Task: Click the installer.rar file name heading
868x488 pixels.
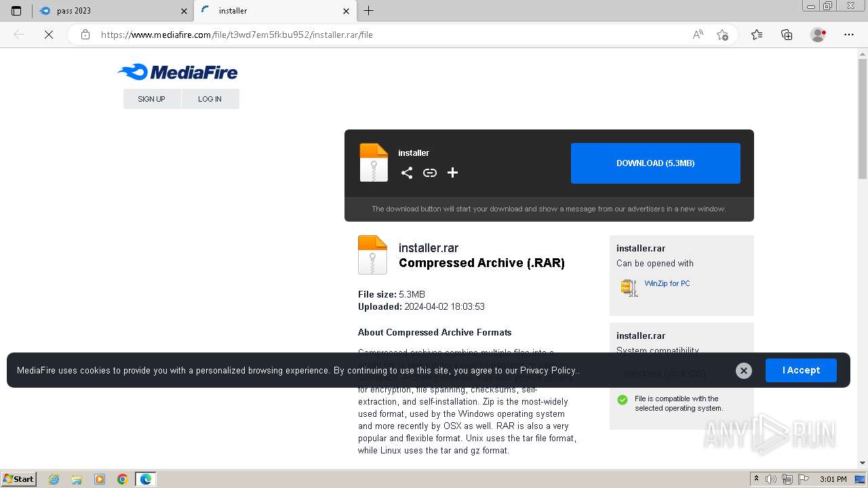Action: [429, 248]
